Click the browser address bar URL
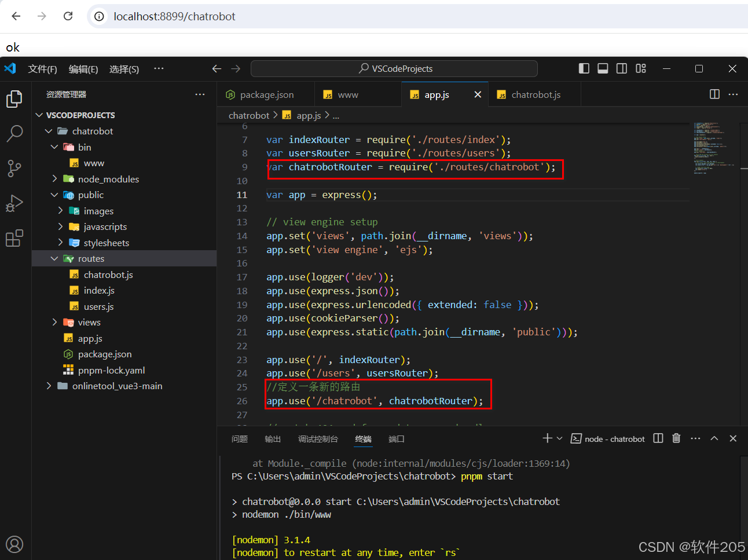 pyautogui.click(x=174, y=16)
